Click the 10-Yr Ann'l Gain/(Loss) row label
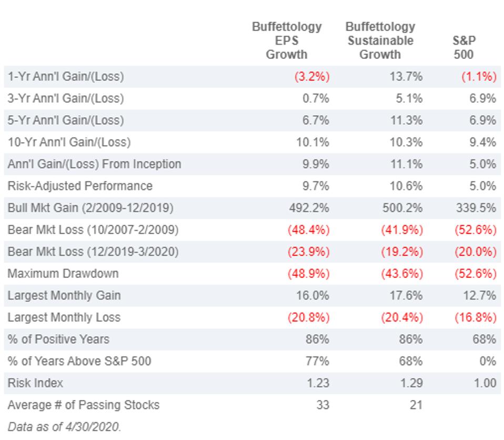This screenshot has width=504, height=440. (69, 142)
